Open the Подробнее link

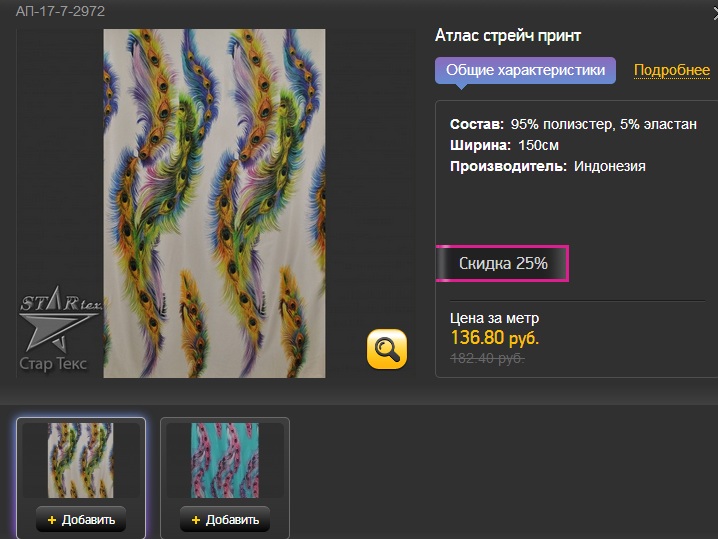point(672,70)
